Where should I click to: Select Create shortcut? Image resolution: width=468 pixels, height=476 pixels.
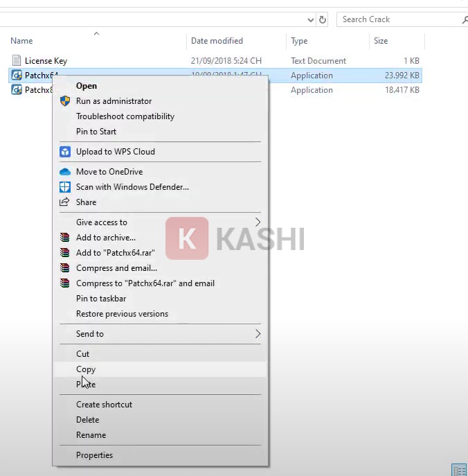pos(104,405)
